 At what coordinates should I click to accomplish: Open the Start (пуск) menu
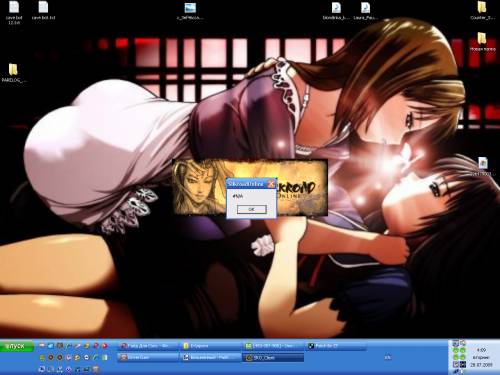pyautogui.click(x=16, y=346)
